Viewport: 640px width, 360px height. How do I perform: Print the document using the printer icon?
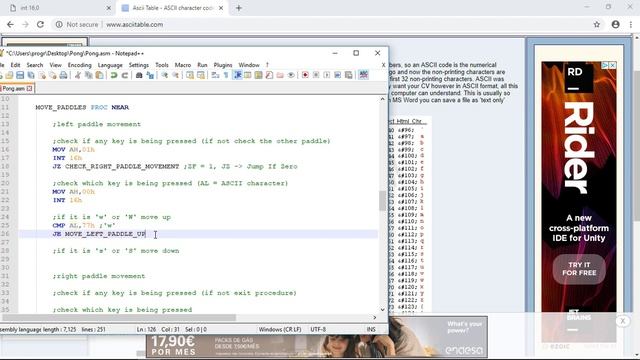(64, 75)
